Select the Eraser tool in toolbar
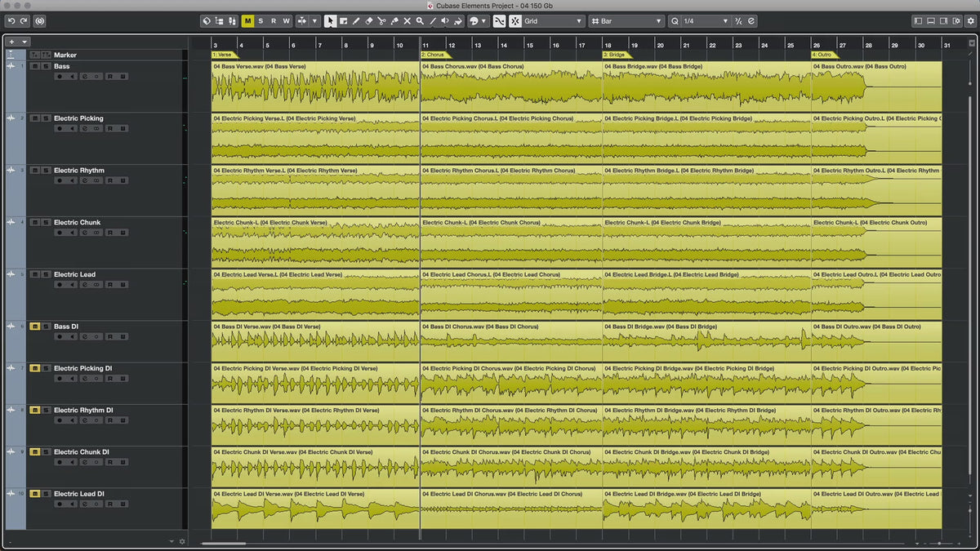The image size is (980, 551). click(x=368, y=21)
